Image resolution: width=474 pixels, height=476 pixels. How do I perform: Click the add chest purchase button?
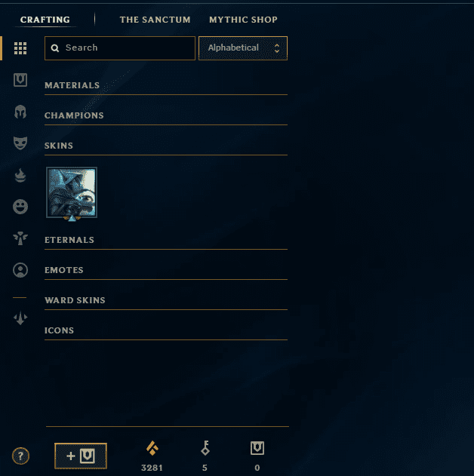tap(81, 456)
